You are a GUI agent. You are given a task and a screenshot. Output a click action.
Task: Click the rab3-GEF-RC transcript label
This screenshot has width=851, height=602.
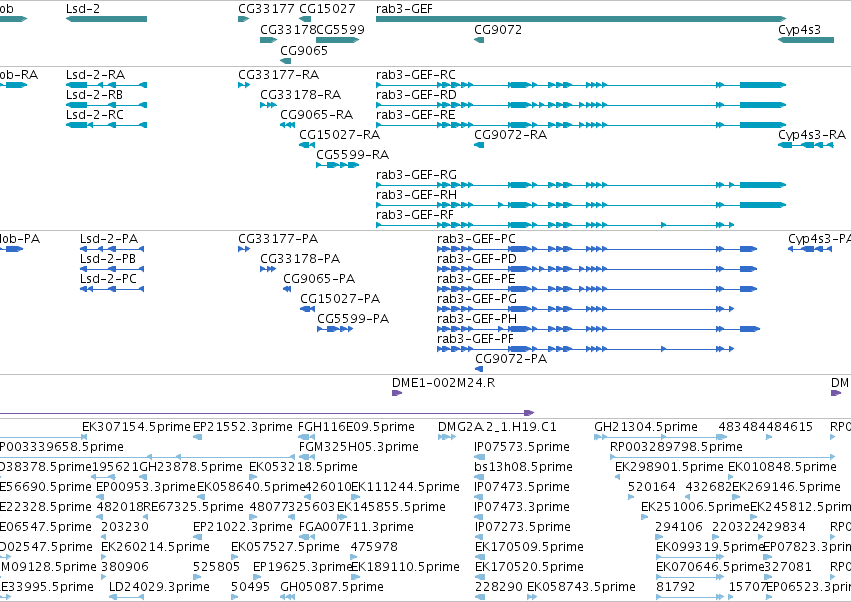click(416, 74)
